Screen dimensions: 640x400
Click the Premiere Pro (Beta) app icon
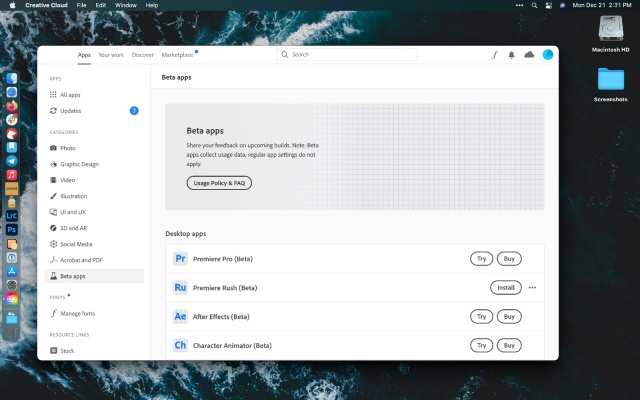[x=180, y=258]
